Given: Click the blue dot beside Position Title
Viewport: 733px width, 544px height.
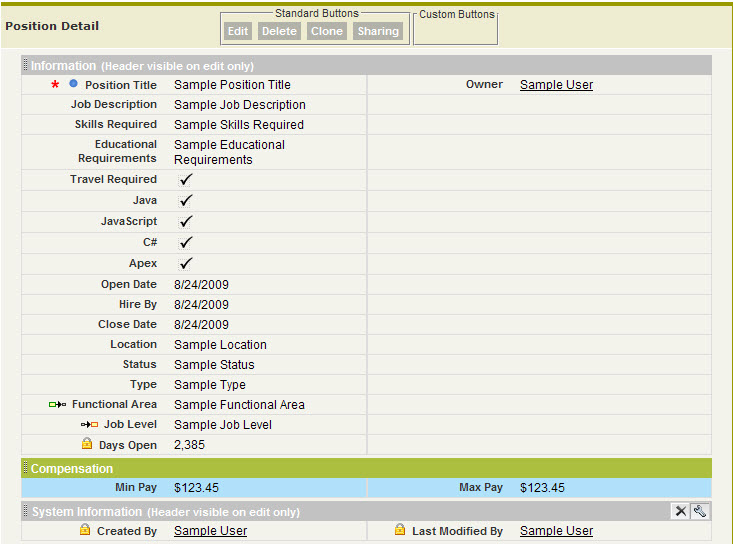Looking at the screenshot, I should click(x=73, y=84).
